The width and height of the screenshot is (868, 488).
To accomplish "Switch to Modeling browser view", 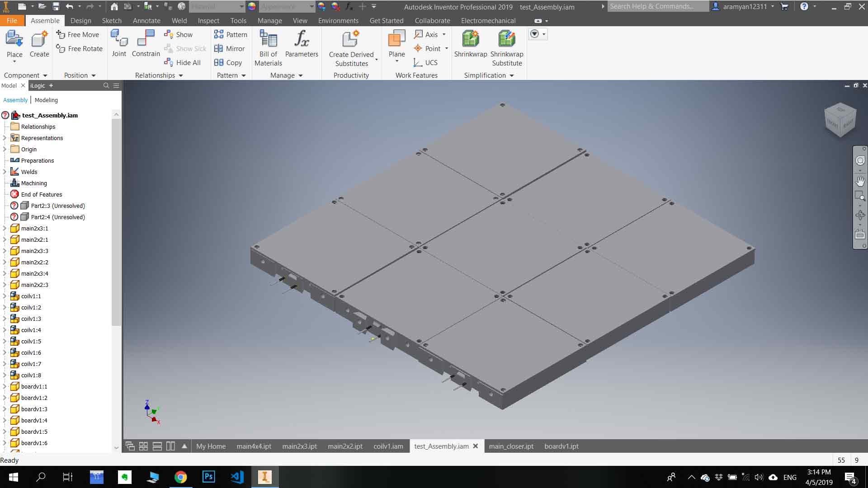I will [x=46, y=100].
